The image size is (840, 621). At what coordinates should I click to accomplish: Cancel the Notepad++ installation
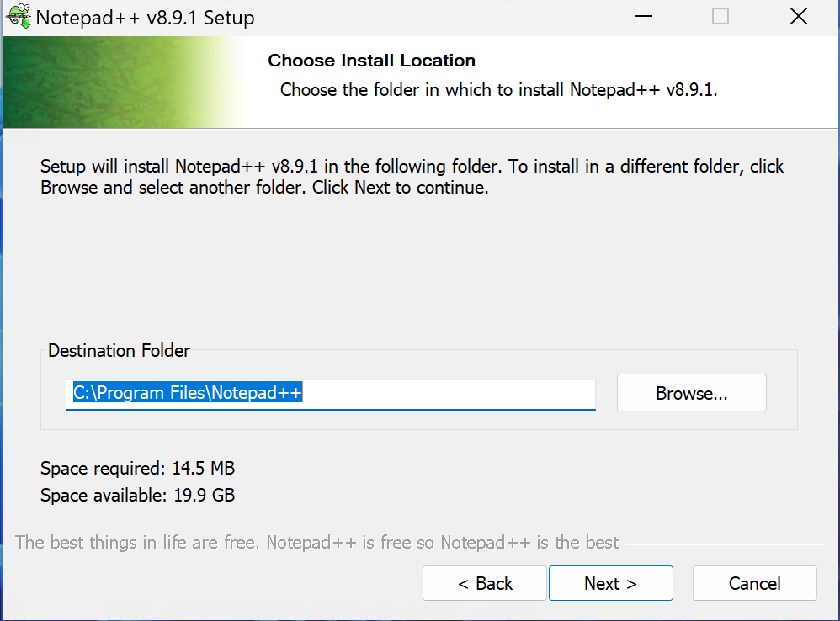(754, 583)
